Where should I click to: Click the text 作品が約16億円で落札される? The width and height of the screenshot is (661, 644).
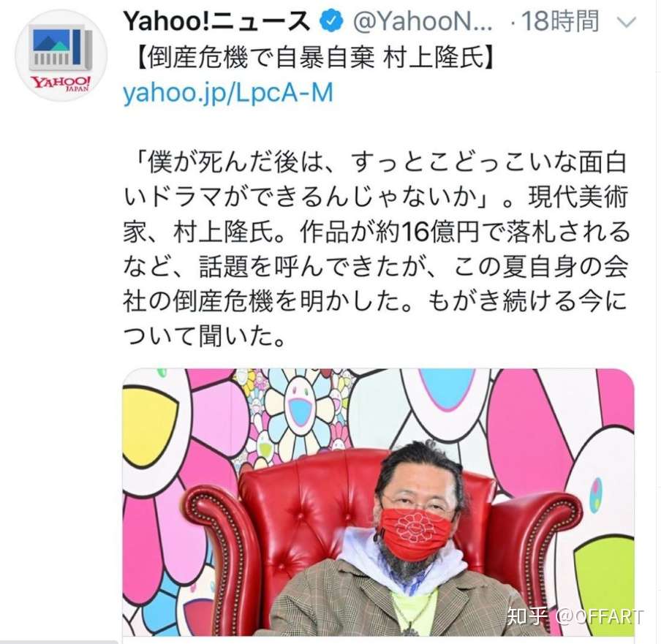(x=465, y=232)
